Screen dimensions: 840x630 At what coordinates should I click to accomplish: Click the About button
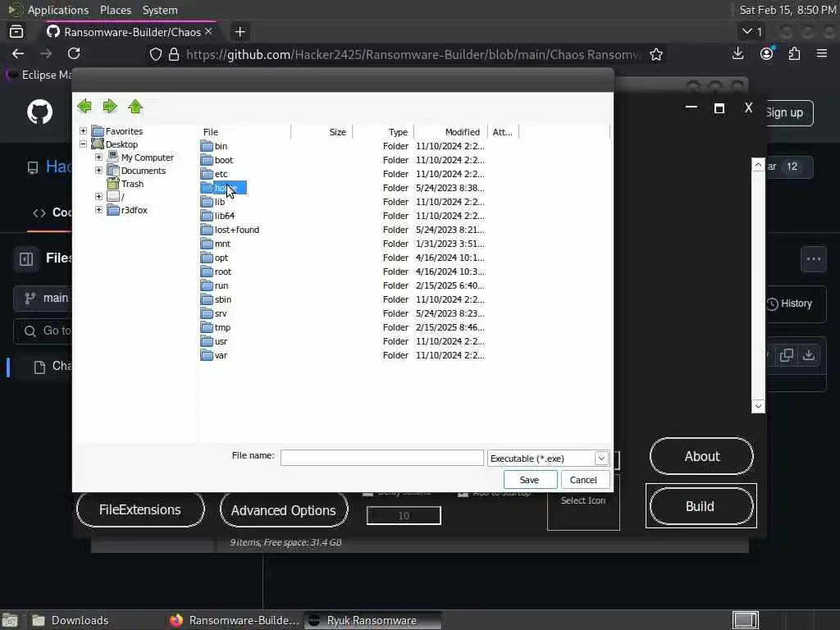click(x=702, y=456)
